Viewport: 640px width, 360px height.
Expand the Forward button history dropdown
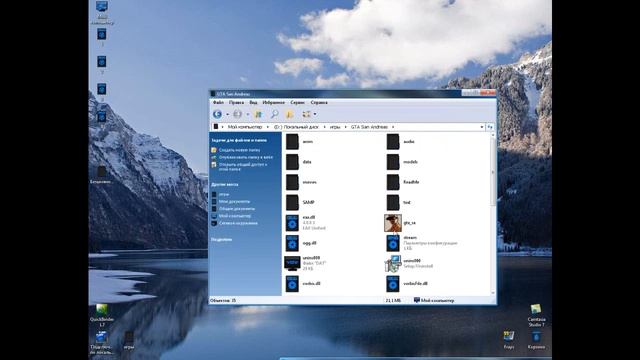click(x=247, y=114)
